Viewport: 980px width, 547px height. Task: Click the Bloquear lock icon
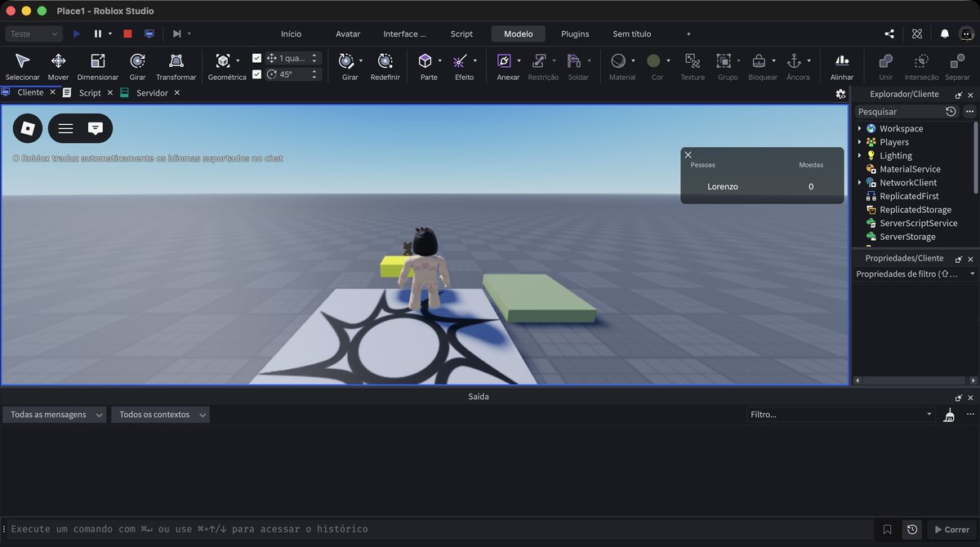point(759,61)
